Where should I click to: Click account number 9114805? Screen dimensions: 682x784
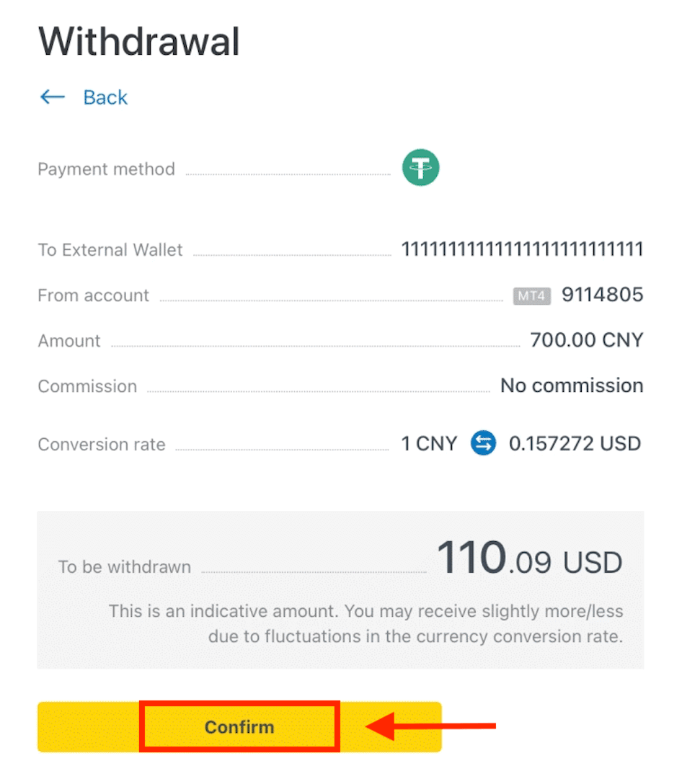coord(602,295)
